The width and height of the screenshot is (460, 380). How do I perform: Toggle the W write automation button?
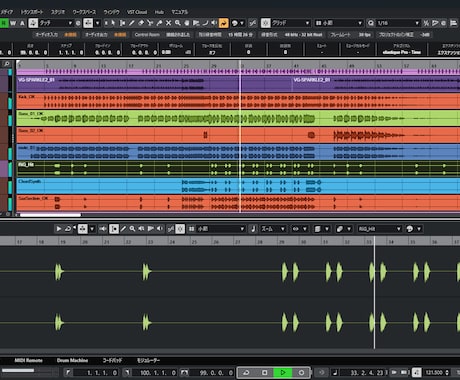(13, 23)
